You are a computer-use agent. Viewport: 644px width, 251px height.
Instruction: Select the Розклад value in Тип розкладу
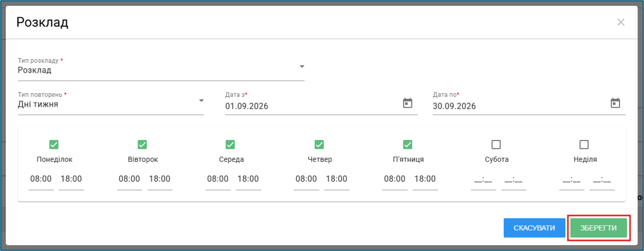coord(35,70)
